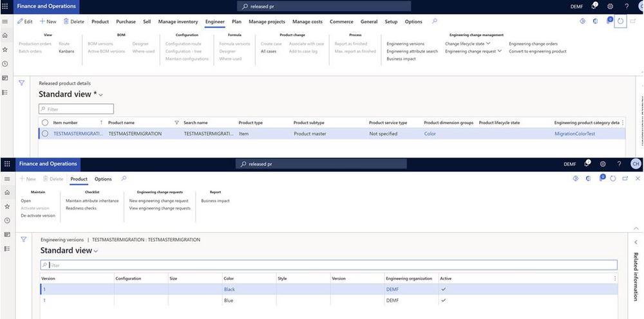Open Product name column filter dropdown

176,123
